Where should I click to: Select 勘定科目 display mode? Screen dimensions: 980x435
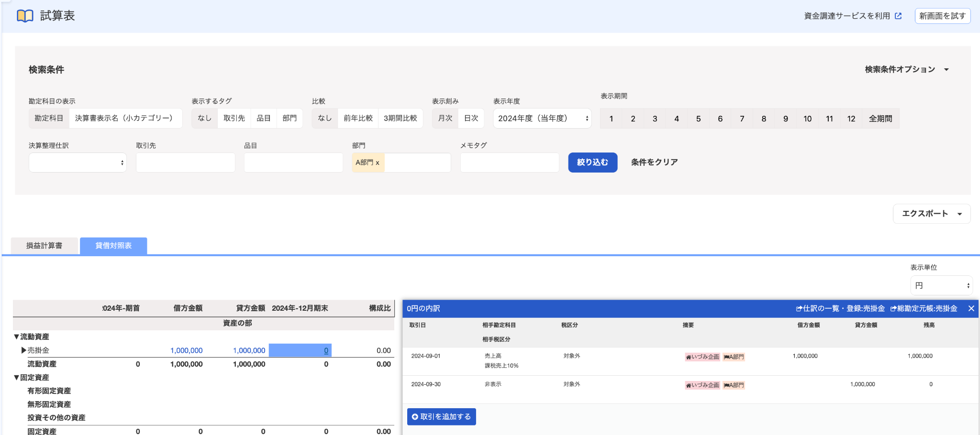coord(49,118)
